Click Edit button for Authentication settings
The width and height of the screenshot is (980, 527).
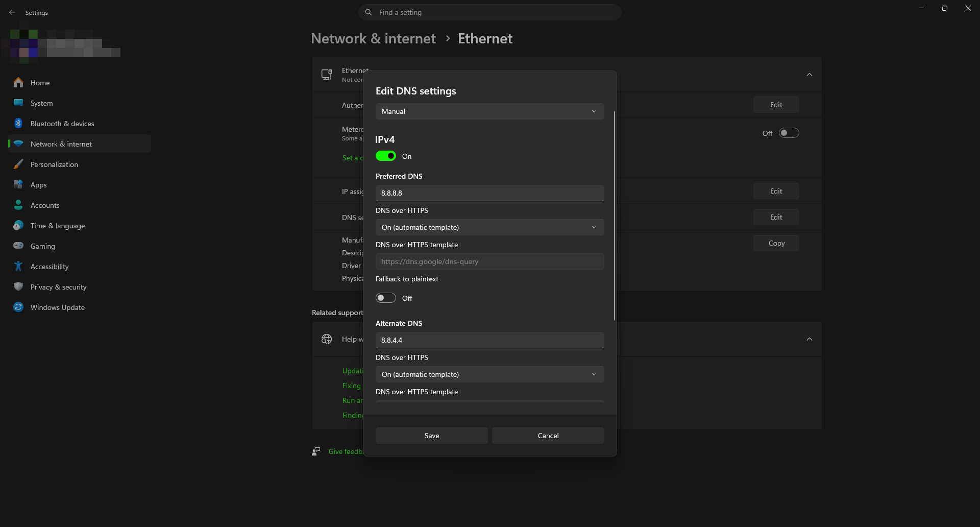[x=776, y=105]
